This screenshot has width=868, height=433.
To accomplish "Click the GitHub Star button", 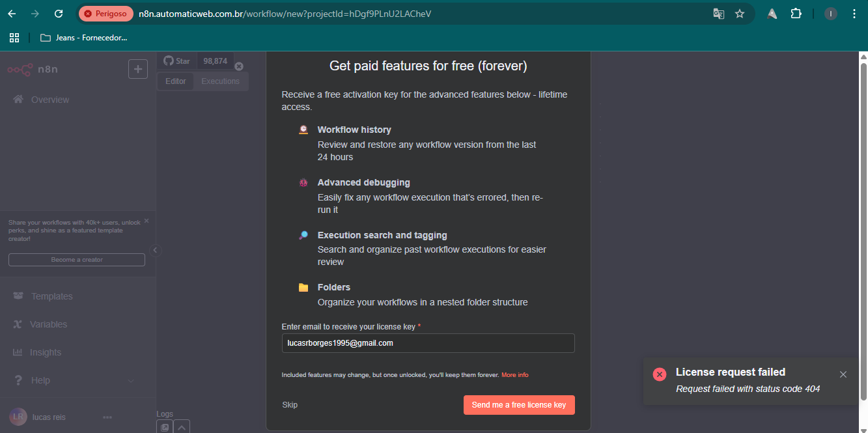I will (x=177, y=61).
